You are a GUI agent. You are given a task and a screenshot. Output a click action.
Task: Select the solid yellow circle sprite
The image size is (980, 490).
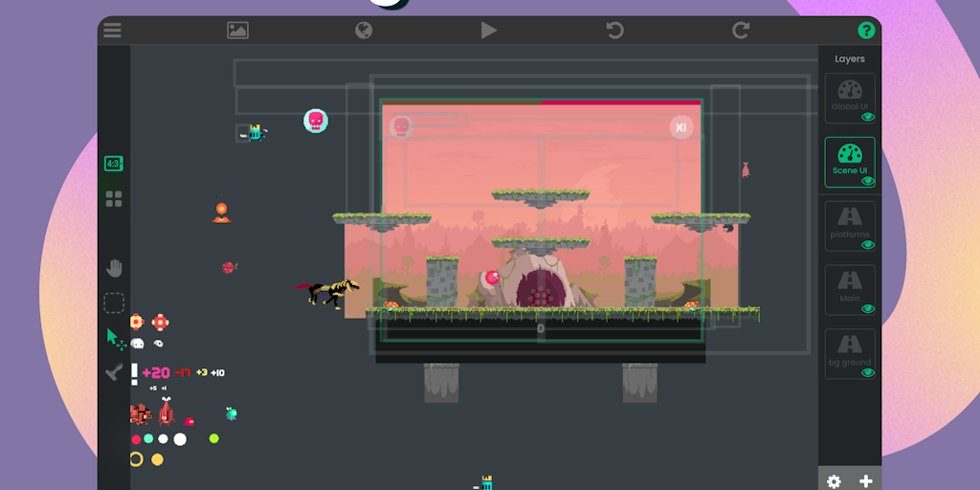click(x=157, y=460)
